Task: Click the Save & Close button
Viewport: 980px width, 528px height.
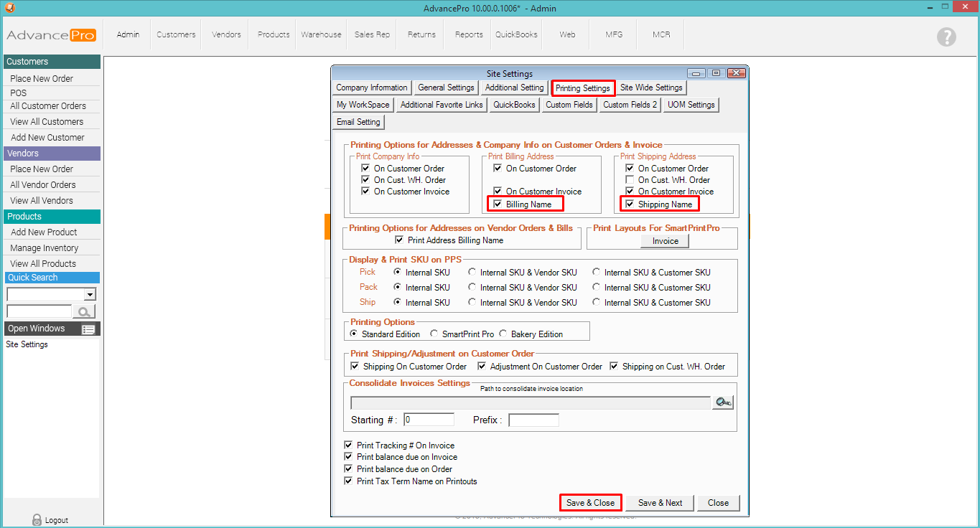Action: tap(590, 503)
